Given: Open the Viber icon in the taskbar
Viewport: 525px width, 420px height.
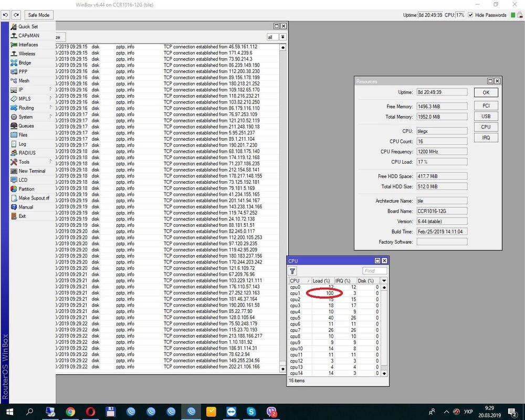Looking at the screenshot, I should 272,412.
